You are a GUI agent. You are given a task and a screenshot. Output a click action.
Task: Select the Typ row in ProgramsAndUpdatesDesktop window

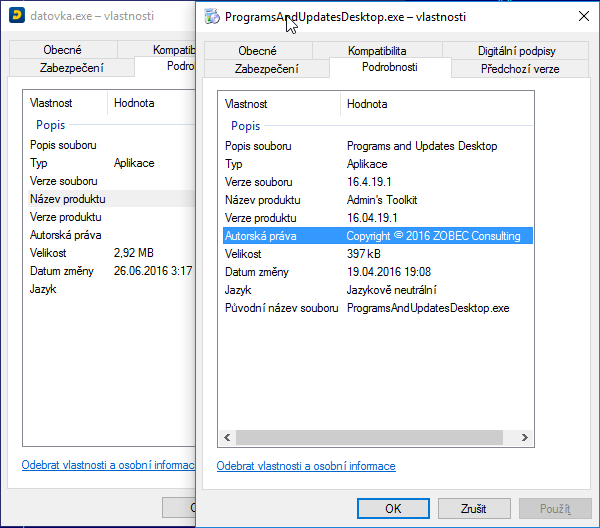pos(378,164)
